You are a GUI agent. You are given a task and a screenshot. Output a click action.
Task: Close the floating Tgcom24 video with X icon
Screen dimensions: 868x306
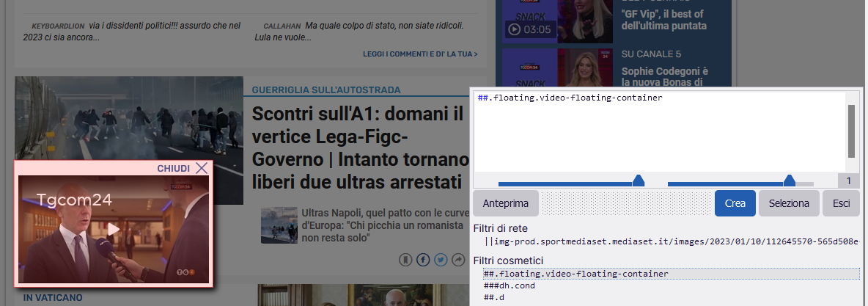point(202,168)
